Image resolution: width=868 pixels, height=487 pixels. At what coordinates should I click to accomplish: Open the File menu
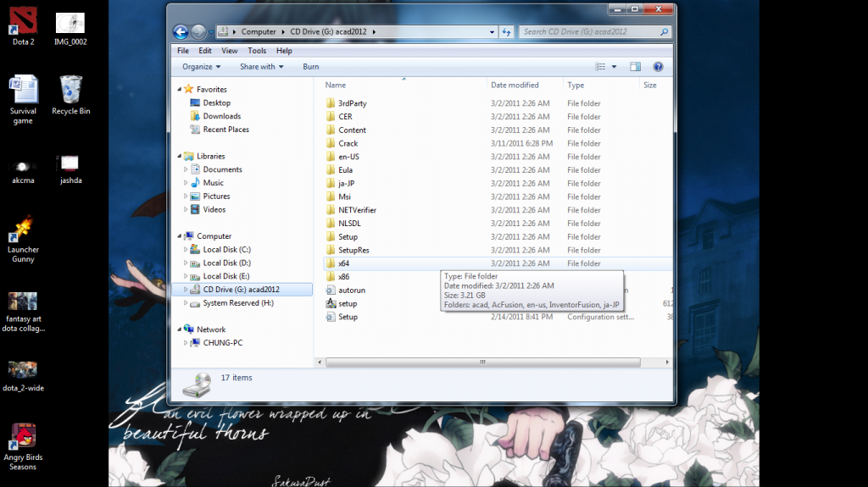(183, 51)
